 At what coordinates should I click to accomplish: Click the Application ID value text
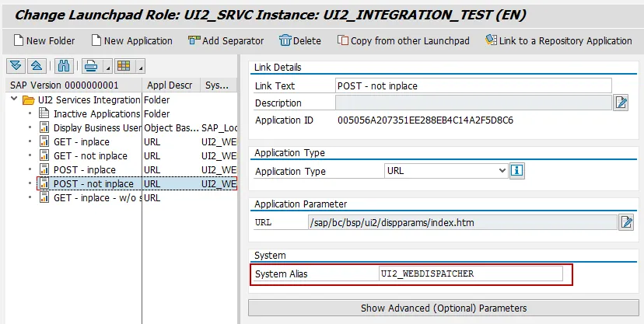coord(425,120)
